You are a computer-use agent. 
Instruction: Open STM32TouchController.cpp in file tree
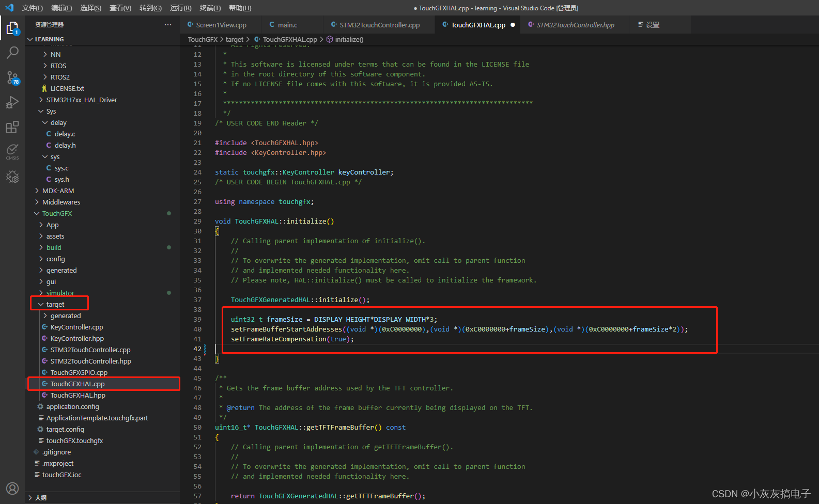point(90,350)
